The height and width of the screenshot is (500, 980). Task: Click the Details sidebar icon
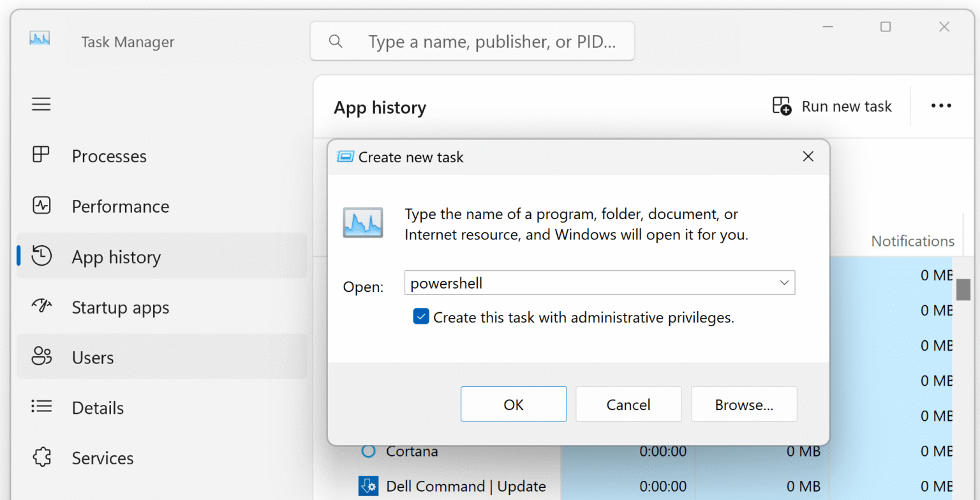[x=41, y=407]
